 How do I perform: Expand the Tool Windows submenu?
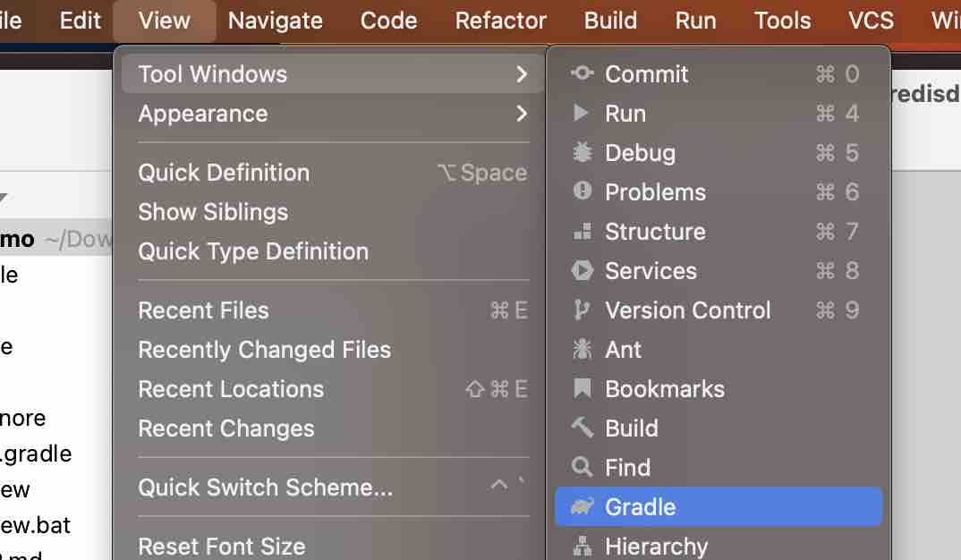[211, 74]
